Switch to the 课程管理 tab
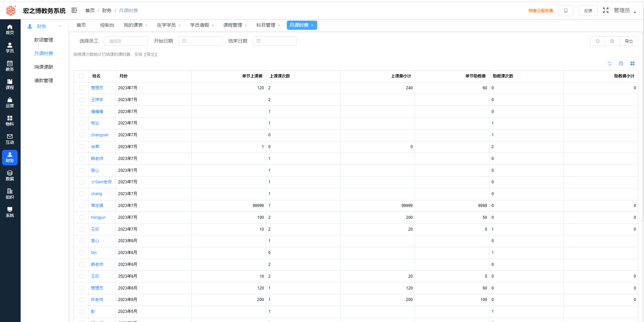The height and width of the screenshot is (322, 644). [x=233, y=25]
